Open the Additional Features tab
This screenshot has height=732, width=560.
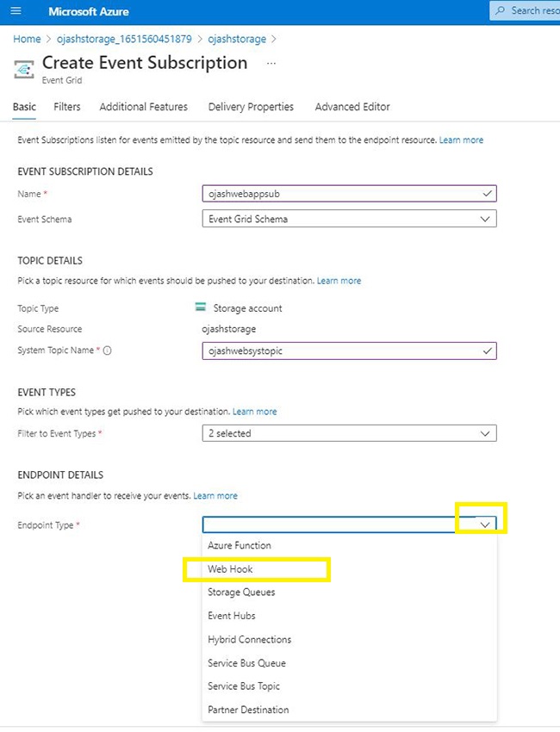pos(143,107)
